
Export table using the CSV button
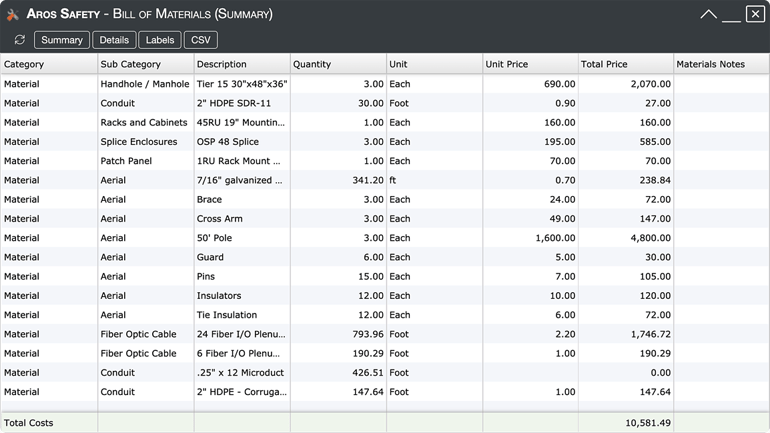click(200, 40)
